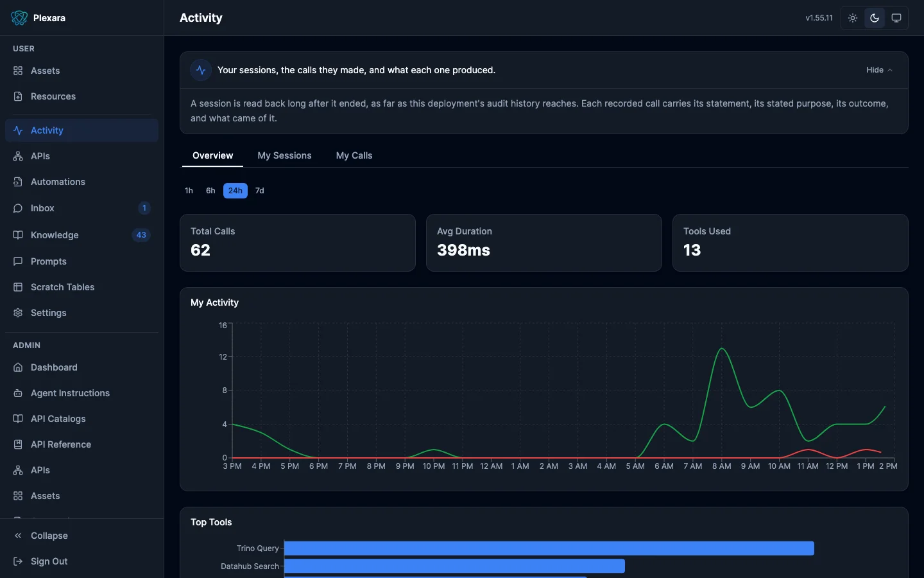Screen dimensions: 924x578
Task: Click the My Activity chart title
Action: coord(214,302)
